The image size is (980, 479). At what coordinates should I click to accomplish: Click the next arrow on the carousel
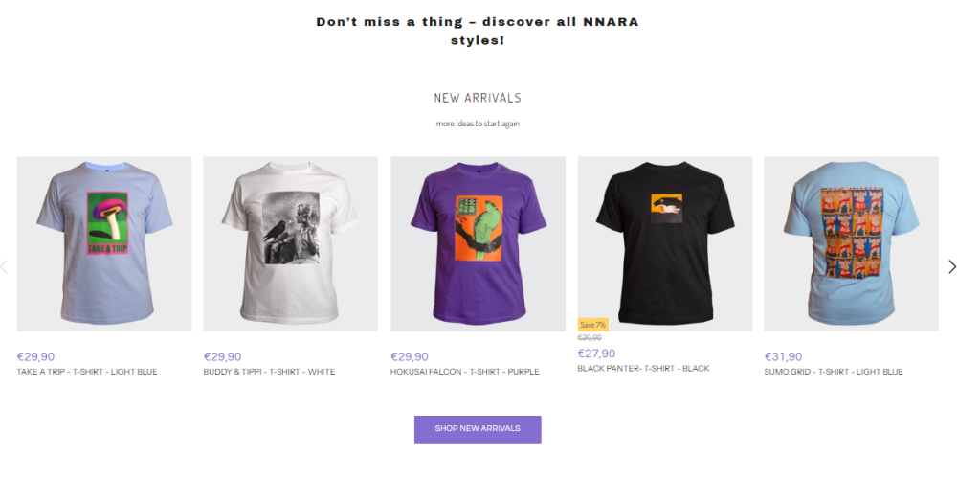coord(952,267)
